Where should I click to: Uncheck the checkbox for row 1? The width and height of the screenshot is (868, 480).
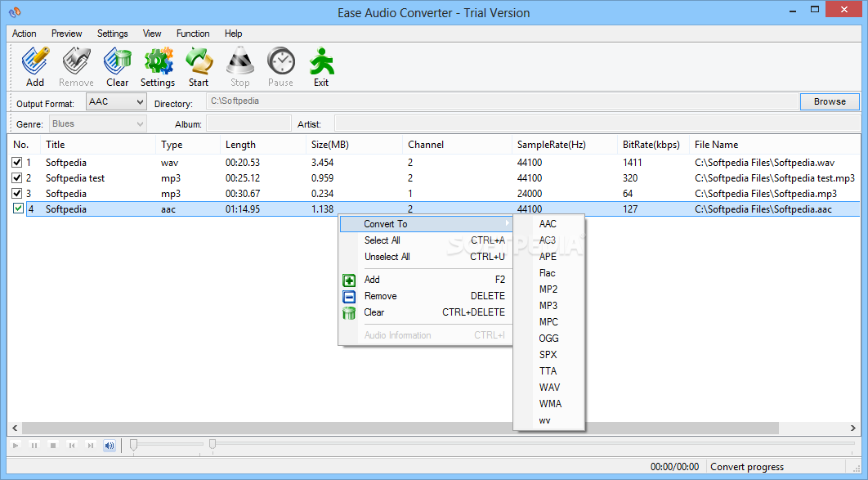click(16, 162)
